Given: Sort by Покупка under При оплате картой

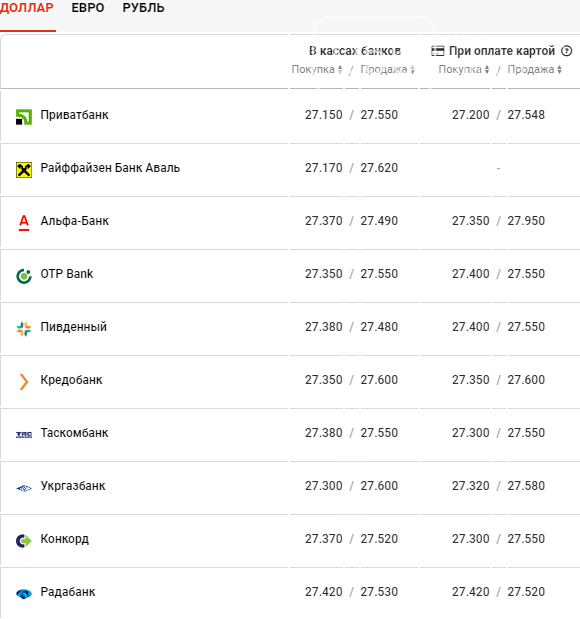Looking at the screenshot, I should point(464,69).
